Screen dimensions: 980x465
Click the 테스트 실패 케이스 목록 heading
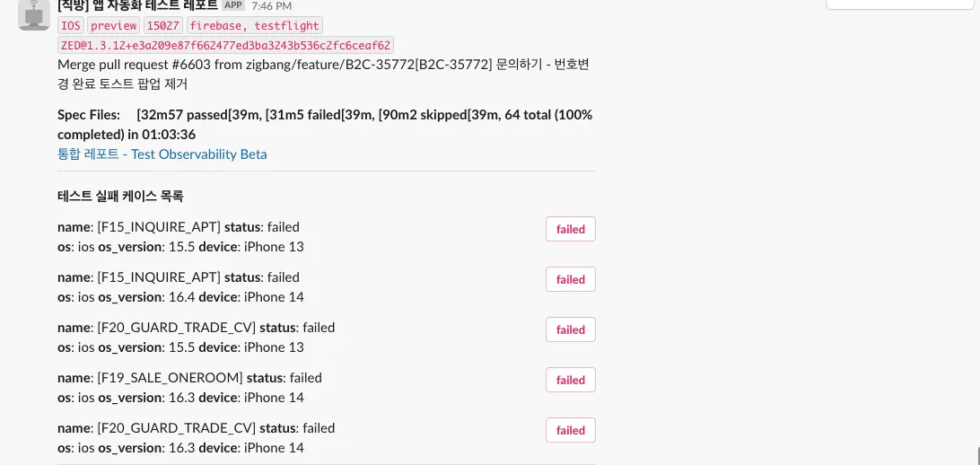(120, 196)
